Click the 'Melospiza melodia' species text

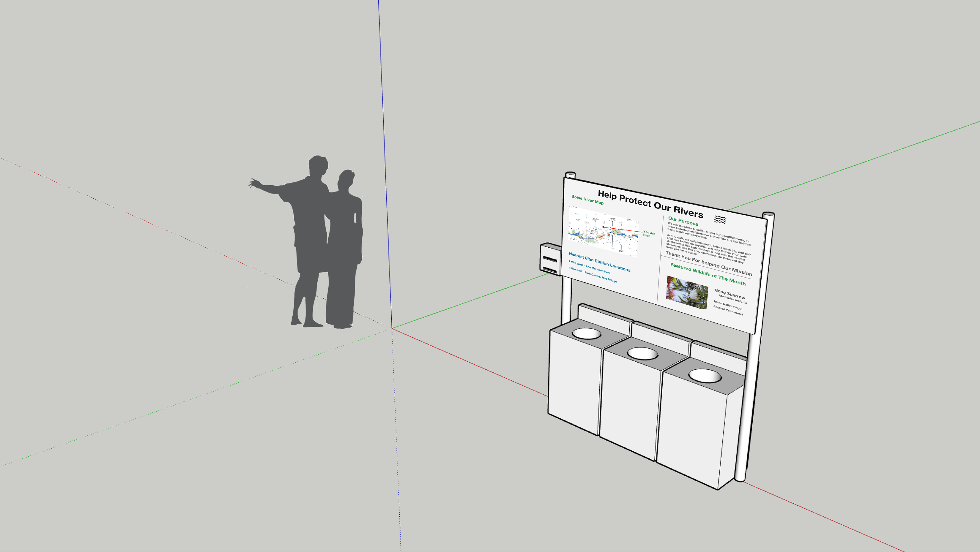tap(733, 299)
